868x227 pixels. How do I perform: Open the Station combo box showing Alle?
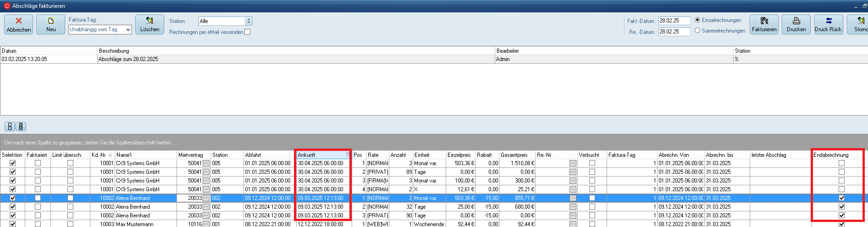point(249,21)
